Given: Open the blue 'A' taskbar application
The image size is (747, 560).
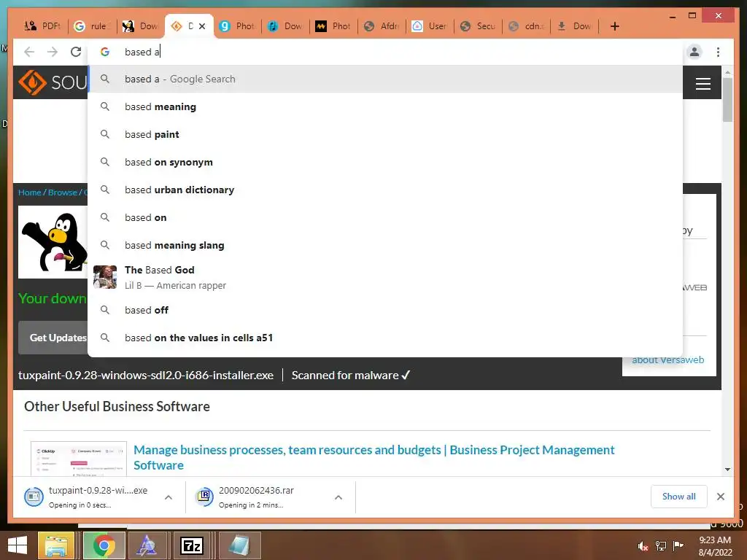Looking at the screenshot, I should click(x=146, y=545).
